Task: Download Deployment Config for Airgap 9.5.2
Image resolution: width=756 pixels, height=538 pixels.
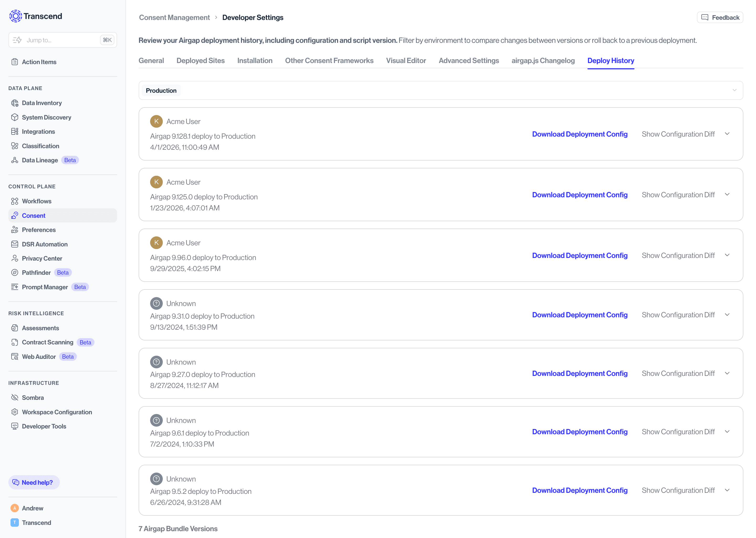Action: (x=580, y=490)
